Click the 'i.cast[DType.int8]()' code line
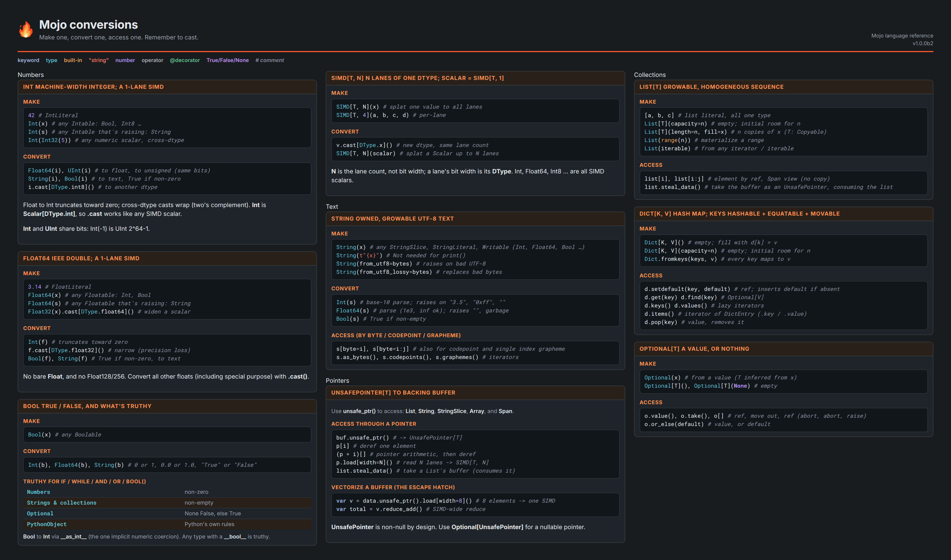Screen dimensions: 951x560 92,187
